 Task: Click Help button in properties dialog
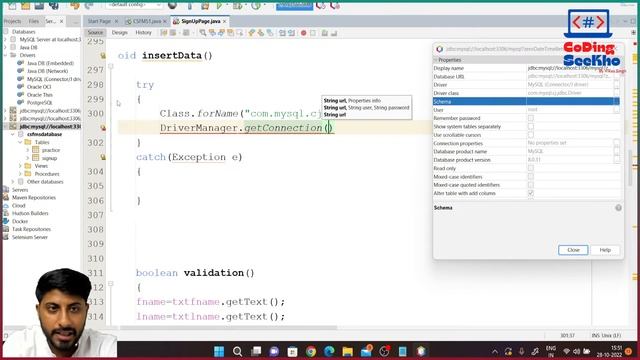(605, 250)
